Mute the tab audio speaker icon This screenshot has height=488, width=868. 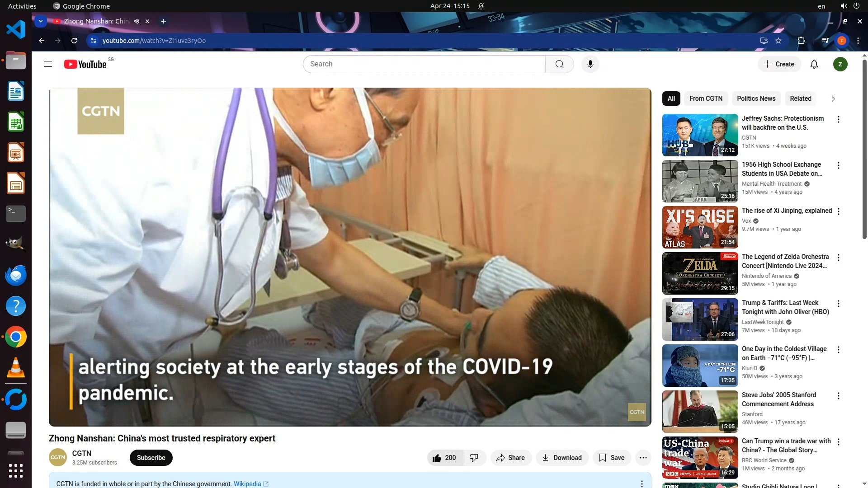pos(137,21)
